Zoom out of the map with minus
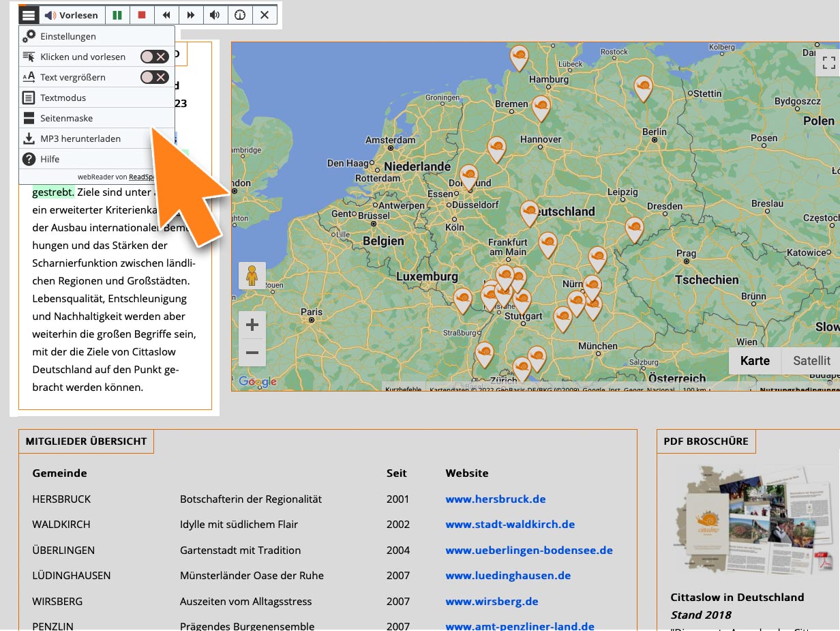Screen dimensions: 840x631 pos(252,353)
